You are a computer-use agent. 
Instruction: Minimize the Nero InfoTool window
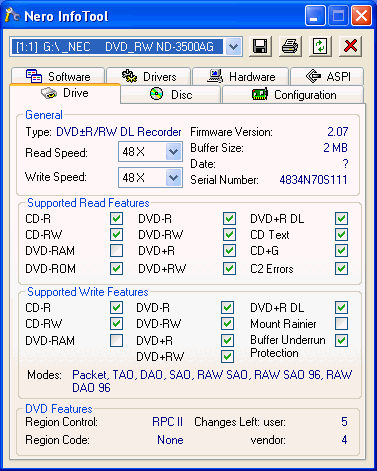tap(315, 16)
